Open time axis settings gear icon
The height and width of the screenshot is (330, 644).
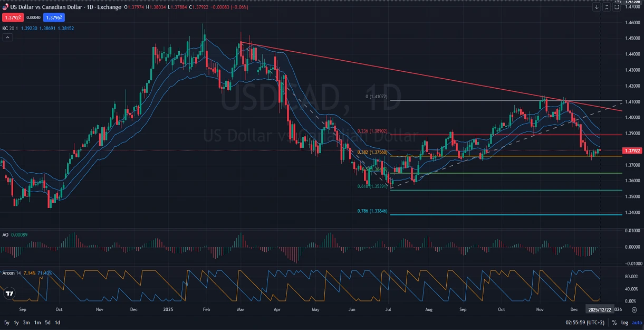(633, 309)
